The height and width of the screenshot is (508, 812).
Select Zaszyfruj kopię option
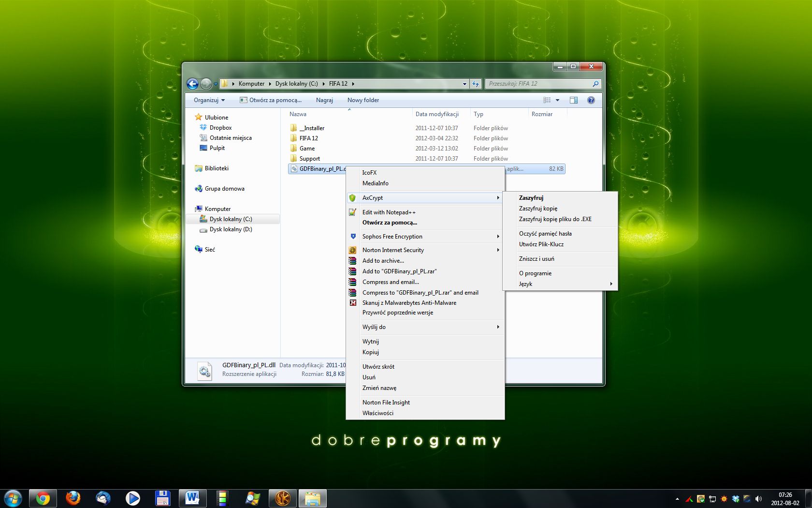[560, 208]
